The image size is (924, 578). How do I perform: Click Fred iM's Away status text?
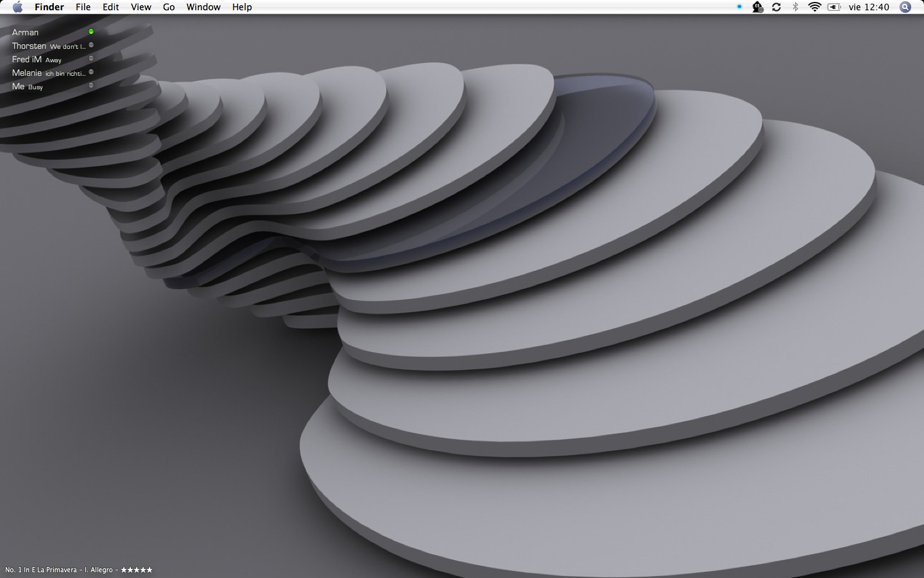pos(53,60)
